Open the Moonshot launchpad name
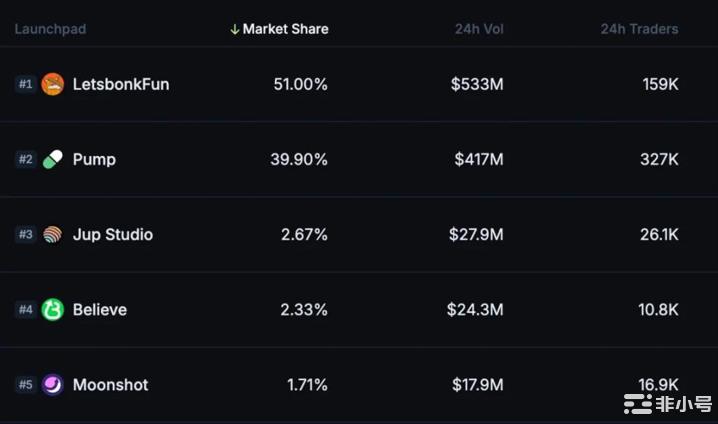Screen dimensions: 718x424 click(x=110, y=385)
